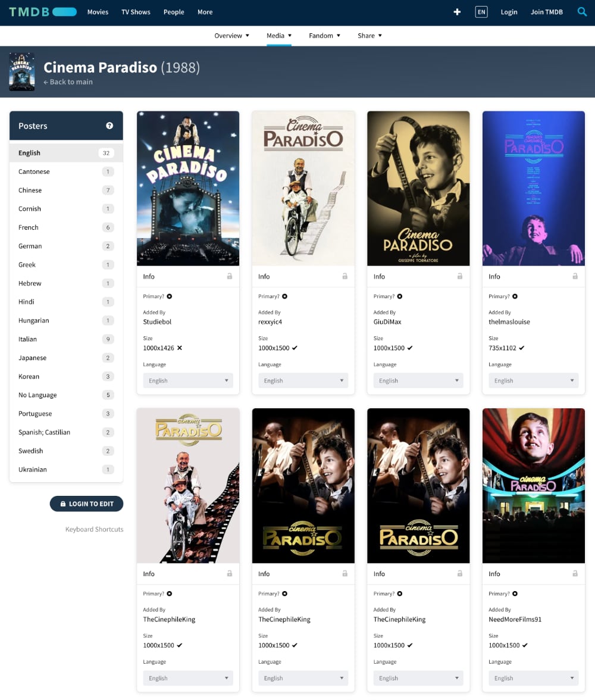Open Language dropdown on GiuDiMax's poster
The height and width of the screenshot is (700, 595).
click(418, 381)
